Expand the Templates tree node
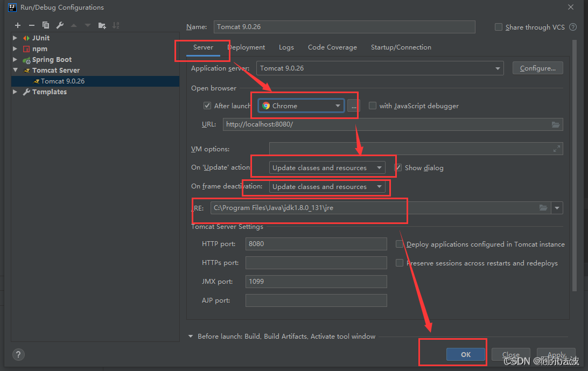This screenshot has height=371, width=588. (15, 92)
